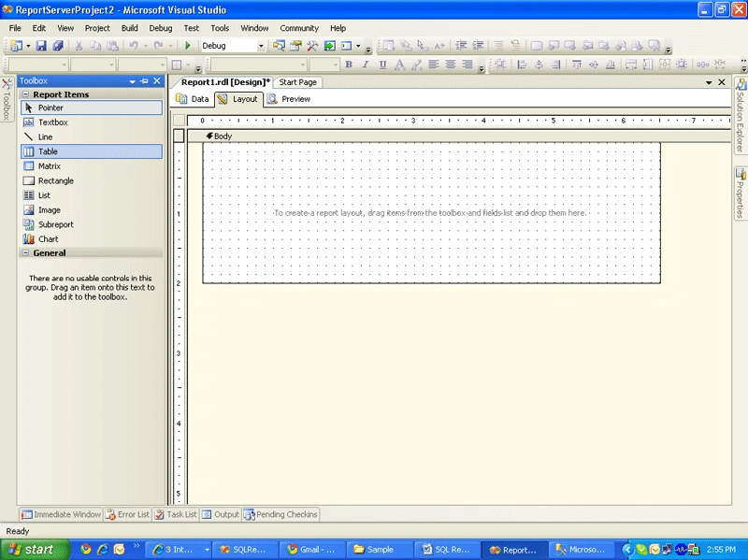Open the Toolbox window position dropdown
This screenshot has height=560, width=748.
(132, 81)
